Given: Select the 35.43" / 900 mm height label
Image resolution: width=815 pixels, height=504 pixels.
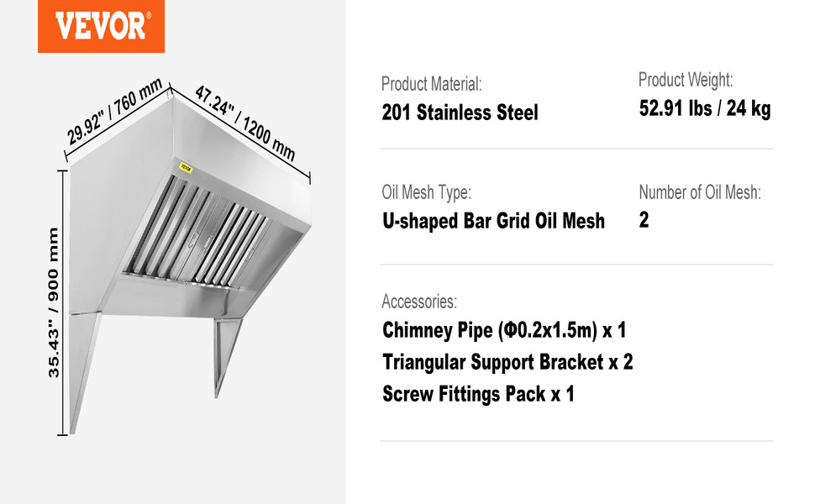Looking at the screenshot, I should coord(55,302).
